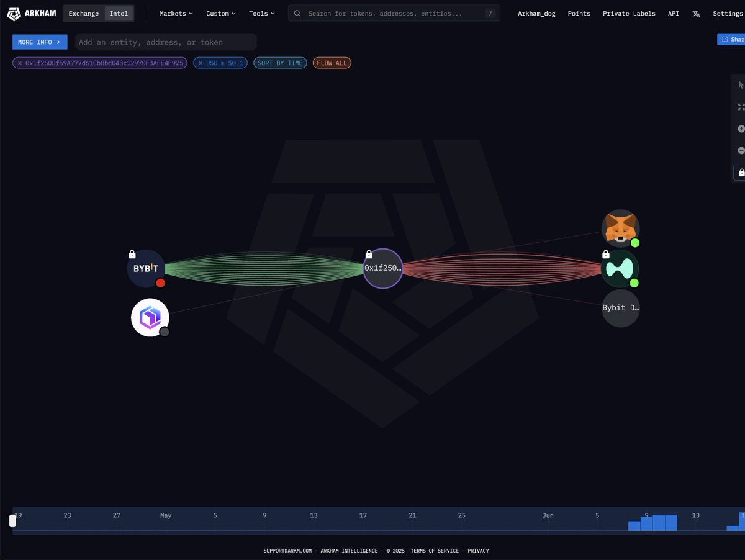Open Settings

[728, 14]
